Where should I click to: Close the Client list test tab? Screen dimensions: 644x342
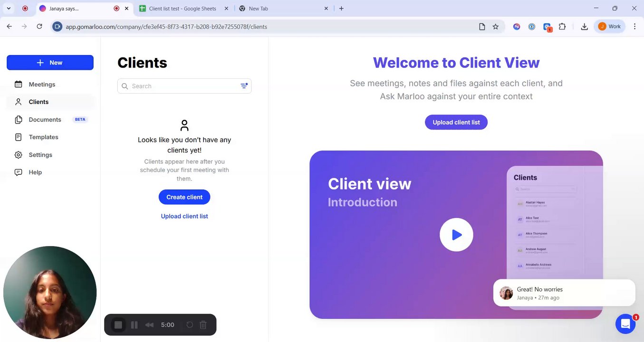(226, 9)
